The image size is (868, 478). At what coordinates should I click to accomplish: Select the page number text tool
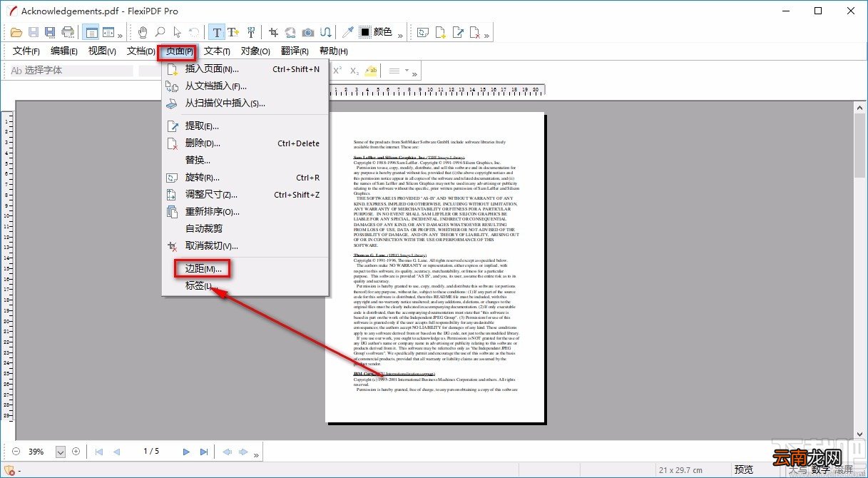251,32
